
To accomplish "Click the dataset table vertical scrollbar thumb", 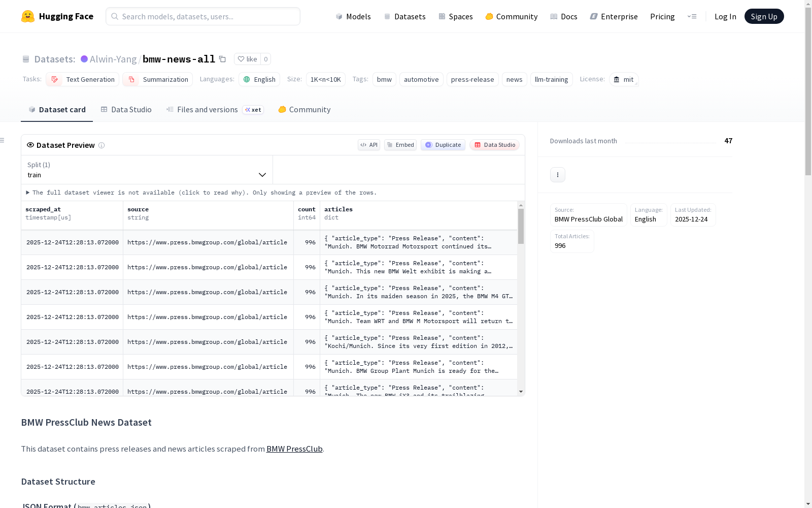I will (521, 226).
